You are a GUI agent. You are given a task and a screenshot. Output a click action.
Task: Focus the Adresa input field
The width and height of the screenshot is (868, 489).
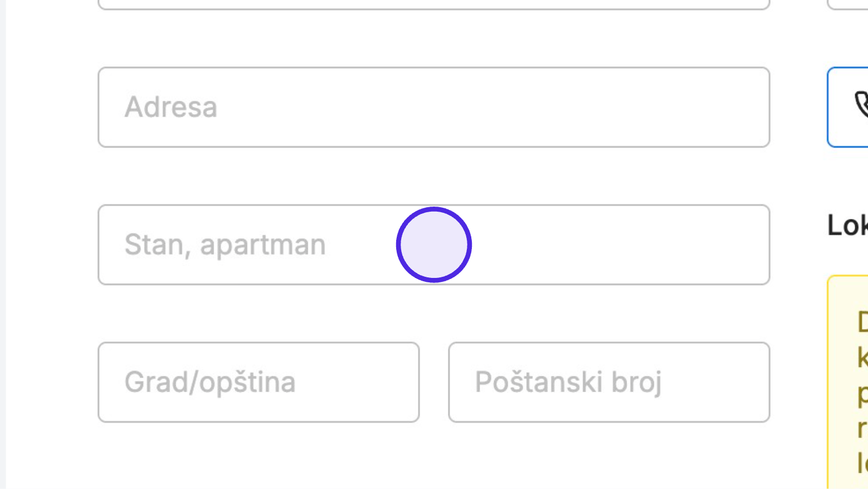click(434, 107)
